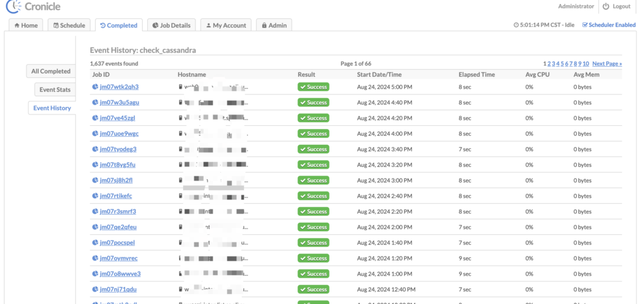The height and width of the screenshot is (304, 644).
Task: Open job jm07ve45zgl link
Action: click(118, 118)
